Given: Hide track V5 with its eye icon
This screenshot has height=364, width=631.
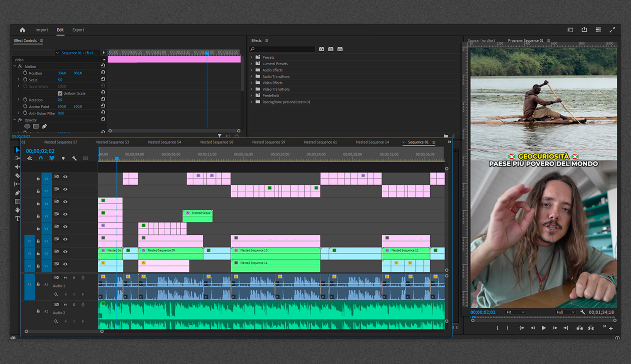Looking at the screenshot, I should click(x=65, y=214).
